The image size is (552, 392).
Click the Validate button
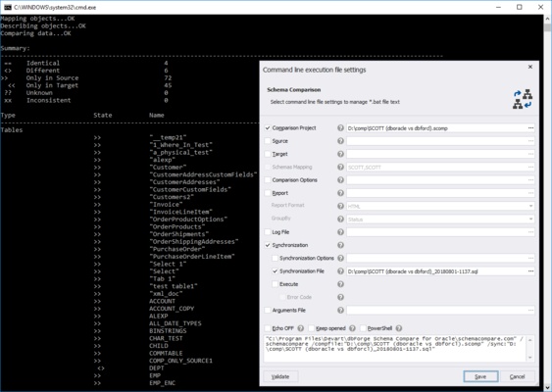pyautogui.click(x=280, y=376)
